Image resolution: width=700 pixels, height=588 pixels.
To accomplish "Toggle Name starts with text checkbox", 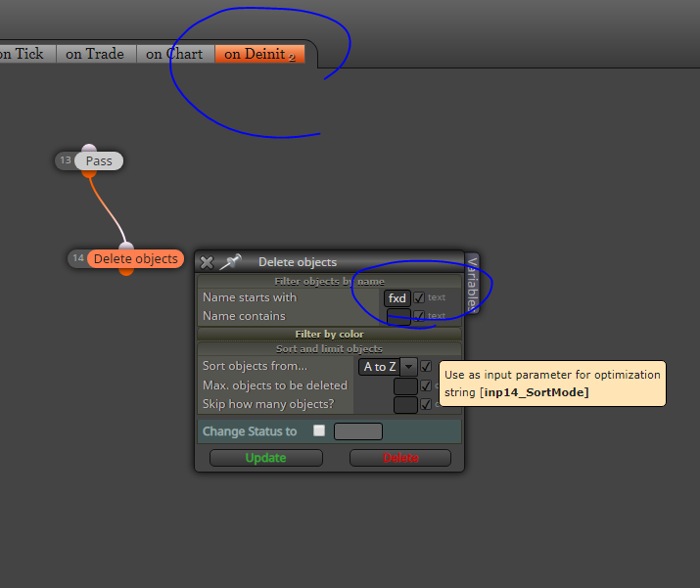I will [419, 297].
